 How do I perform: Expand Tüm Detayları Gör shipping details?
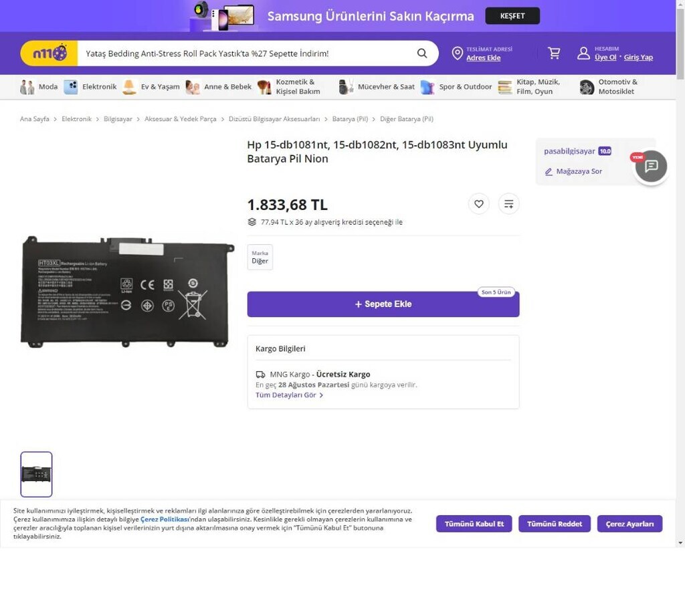[289, 395]
